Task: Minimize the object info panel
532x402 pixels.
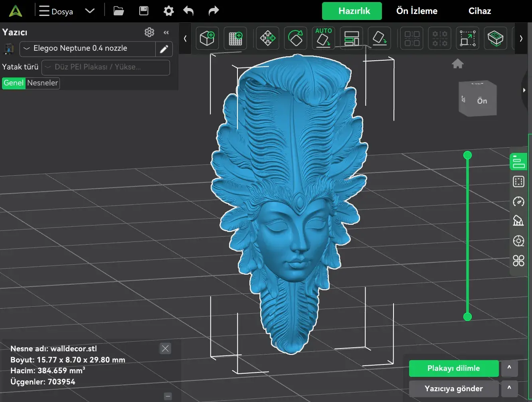Action: [168, 396]
